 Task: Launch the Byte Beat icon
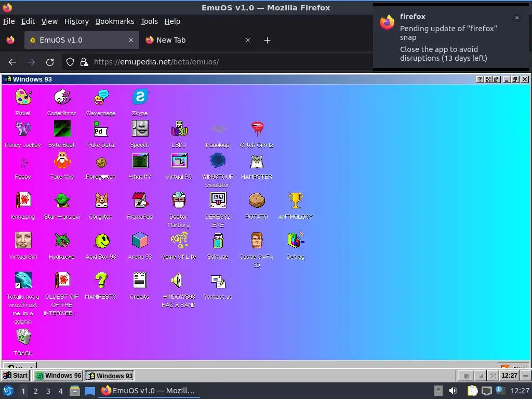click(62, 129)
